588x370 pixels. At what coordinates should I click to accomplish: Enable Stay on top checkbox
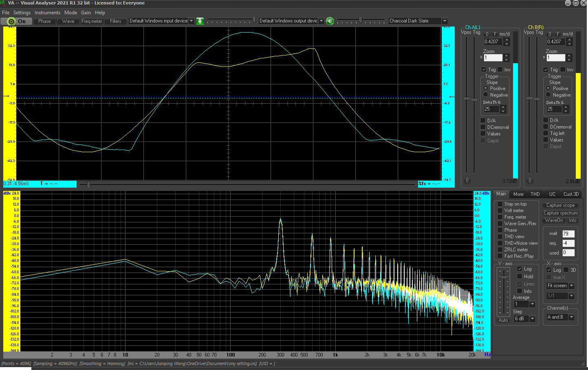(x=500, y=204)
